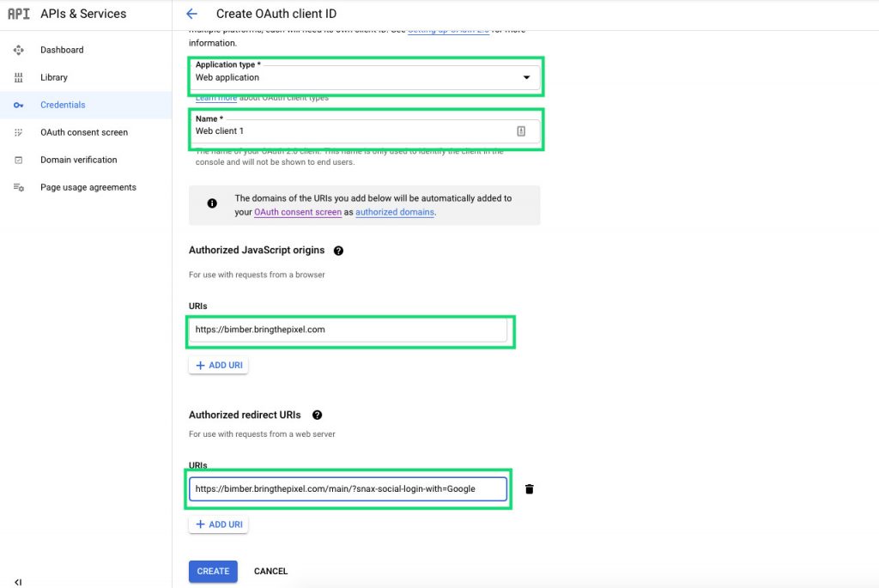Screen dimensions: 879x588
Task: Click the Dashboard sidebar icon
Action: pyautogui.click(x=19, y=50)
